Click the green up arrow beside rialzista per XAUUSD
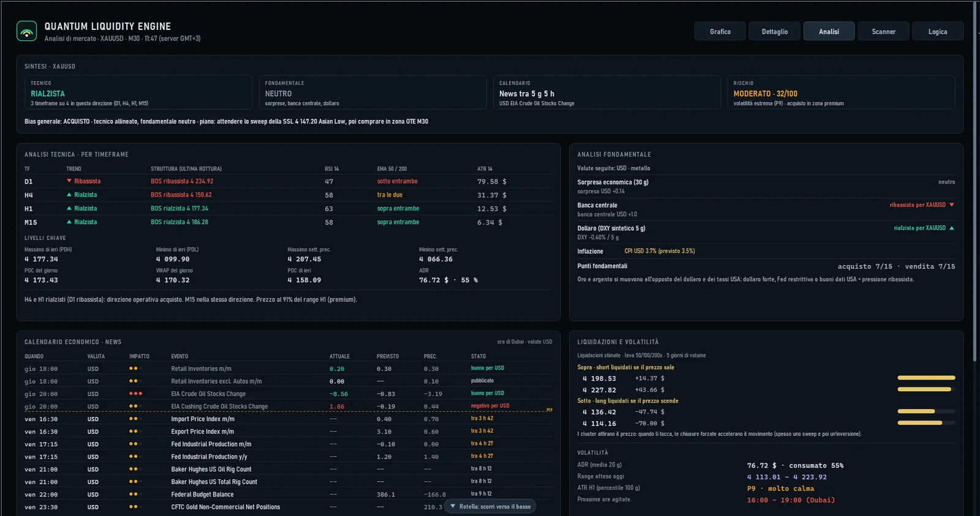This screenshot has height=516, width=980. pos(951,228)
